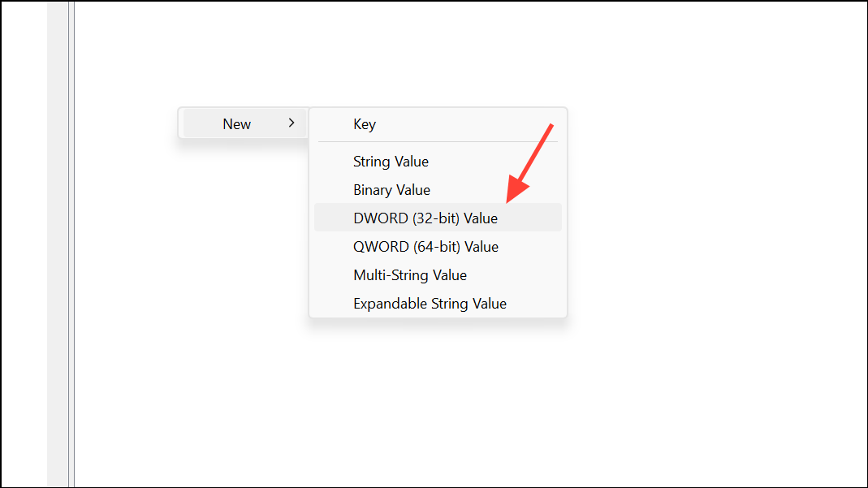The width and height of the screenshot is (868, 488).
Task: Click blank white area below the submenu
Action: tap(438, 399)
